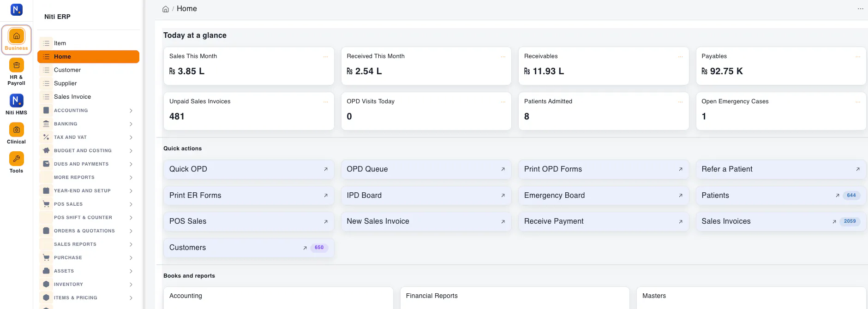The image size is (868, 309).
Task: Open the page options ellipsis menu
Action: [860, 9]
